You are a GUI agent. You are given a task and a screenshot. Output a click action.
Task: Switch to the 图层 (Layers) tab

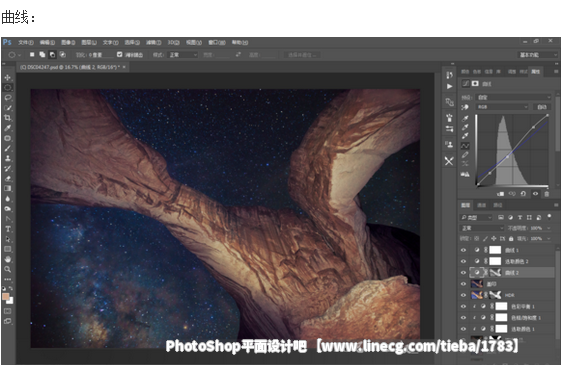click(465, 205)
